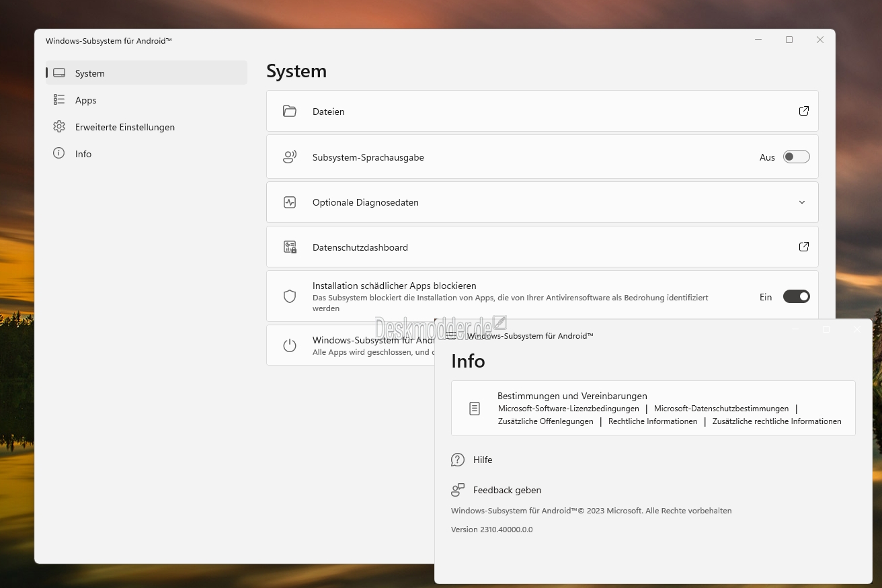
Task: Click the Subsystem-Sprachausgabe narrator icon
Action: point(290,157)
